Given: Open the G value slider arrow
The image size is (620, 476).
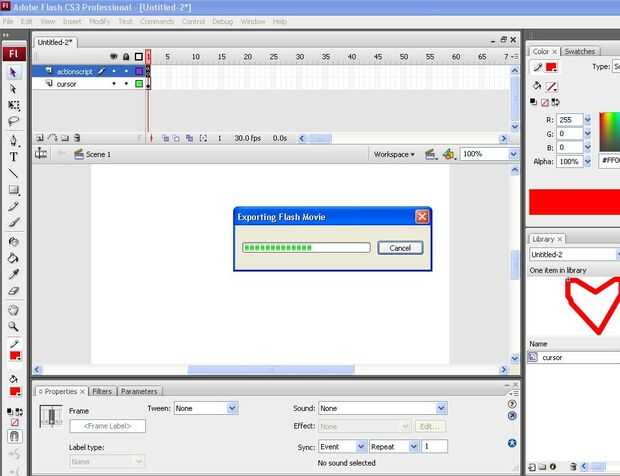Looking at the screenshot, I should [x=588, y=134].
